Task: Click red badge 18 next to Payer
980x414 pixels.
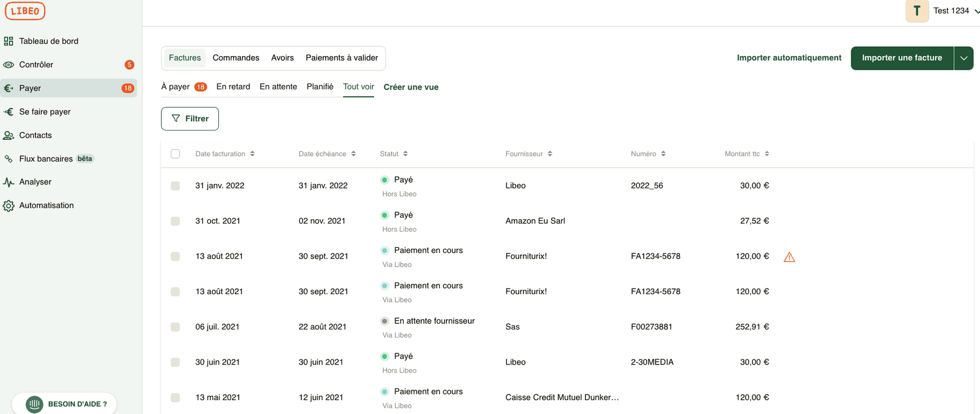Action: coord(128,88)
